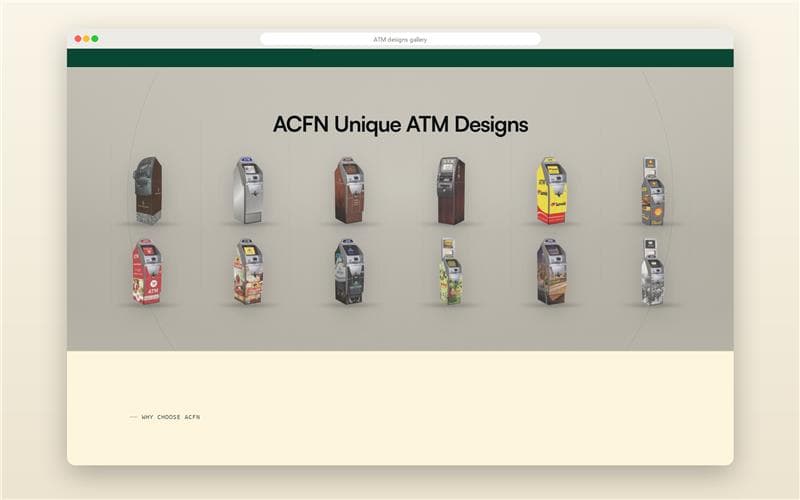The width and height of the screenshot is (800, 500).
Task: Click the 'WHY CHOOSE ACFN' section label
Action: pos(170,417)
